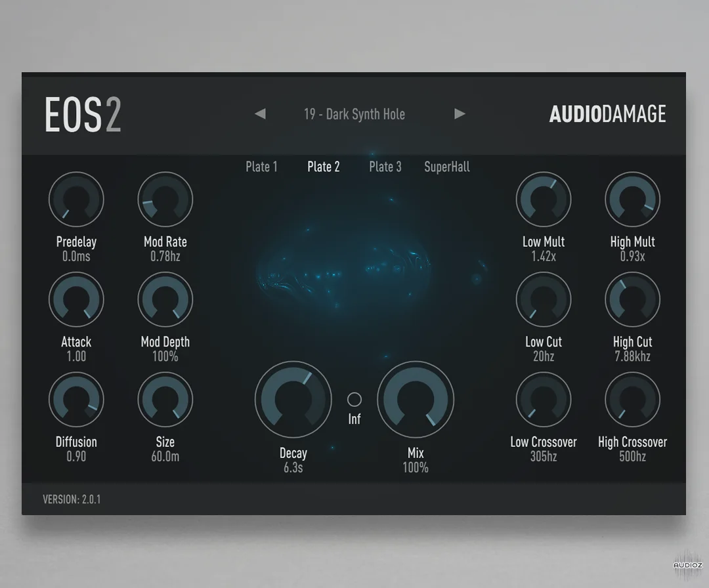Select the SuperHall algorithm
Image resolution: width=709 pixels, height=588 pixels.
tap(447, 167)
